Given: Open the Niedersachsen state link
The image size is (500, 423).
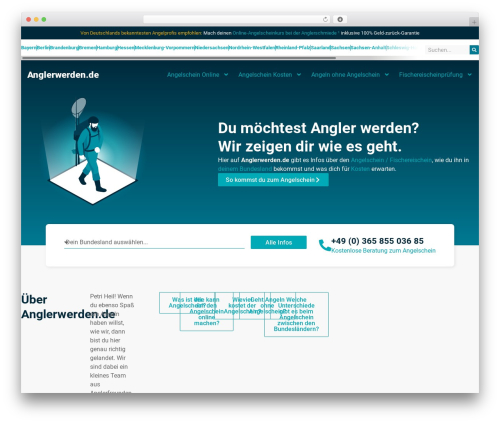Looking at the screenshot, I should [x=212, y=48].
